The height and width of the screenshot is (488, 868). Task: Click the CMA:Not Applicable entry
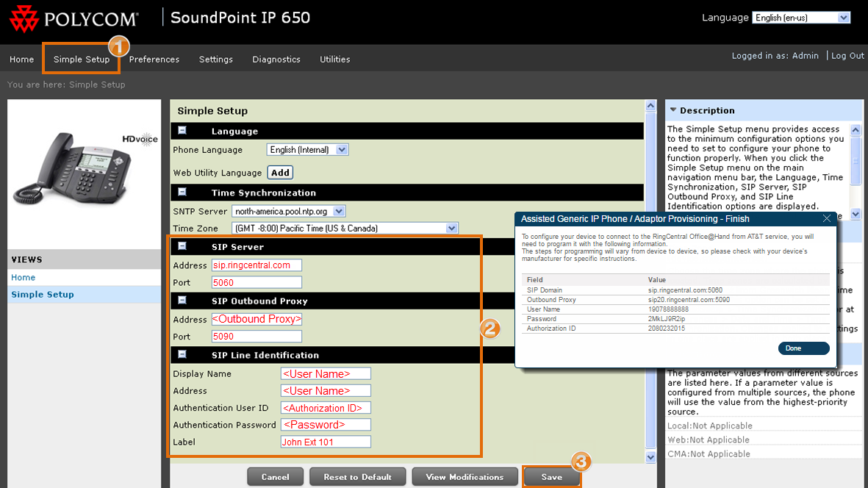[x=709, y=453]
